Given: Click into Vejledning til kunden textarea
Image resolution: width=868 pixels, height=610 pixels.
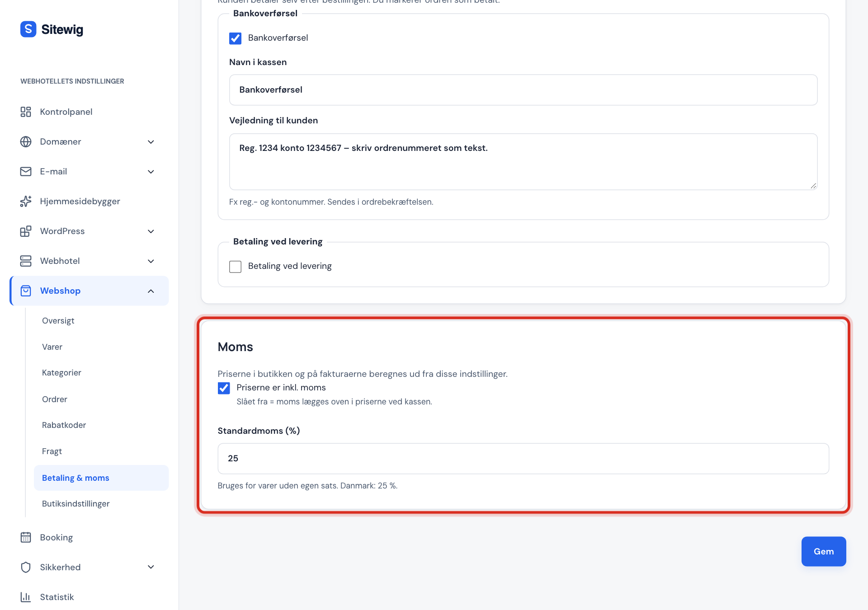Looking at the screenshot, I should tap(523, 162).
